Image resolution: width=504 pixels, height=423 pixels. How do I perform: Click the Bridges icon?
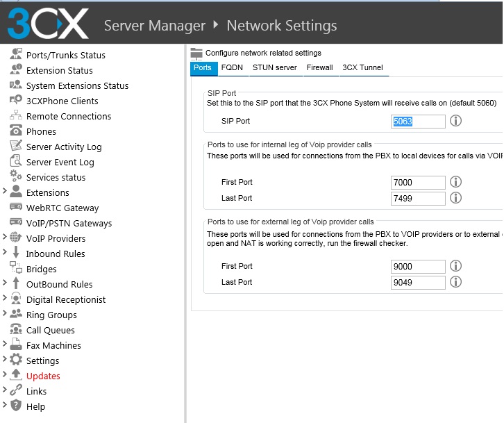pyautogui.click(x=16, y=267)
